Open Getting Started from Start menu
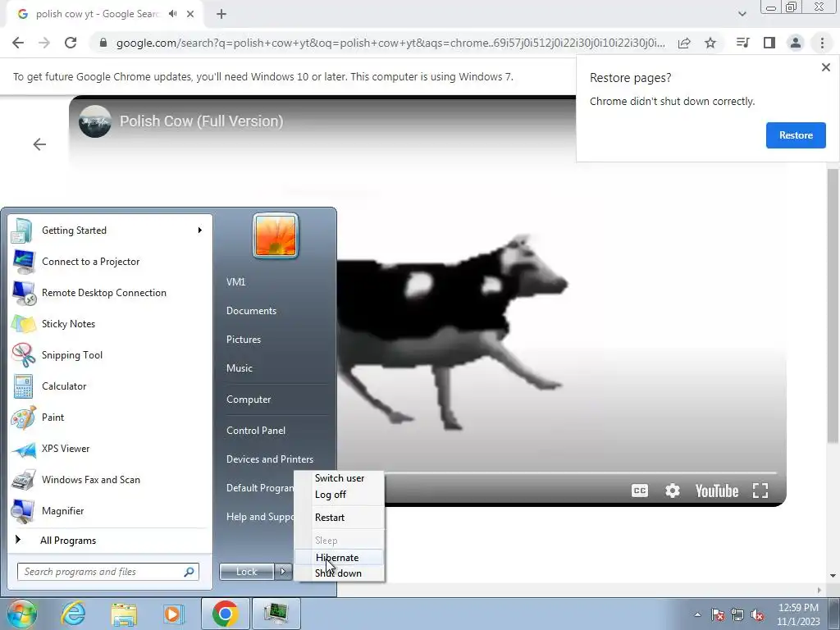The image size is (840, 630). tap(110, 231)
